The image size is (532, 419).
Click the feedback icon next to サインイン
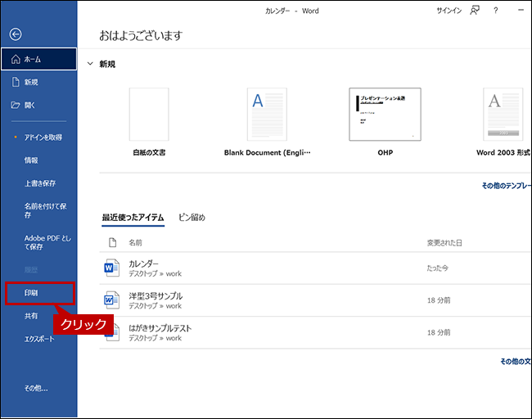[x=475, y=11]
